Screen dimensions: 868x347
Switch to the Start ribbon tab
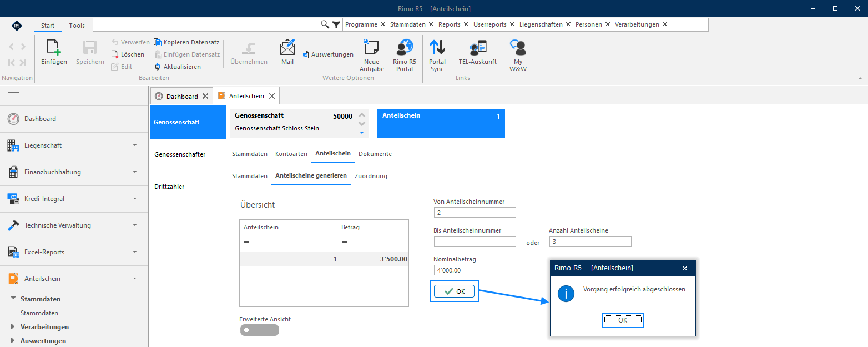(48, 26)
